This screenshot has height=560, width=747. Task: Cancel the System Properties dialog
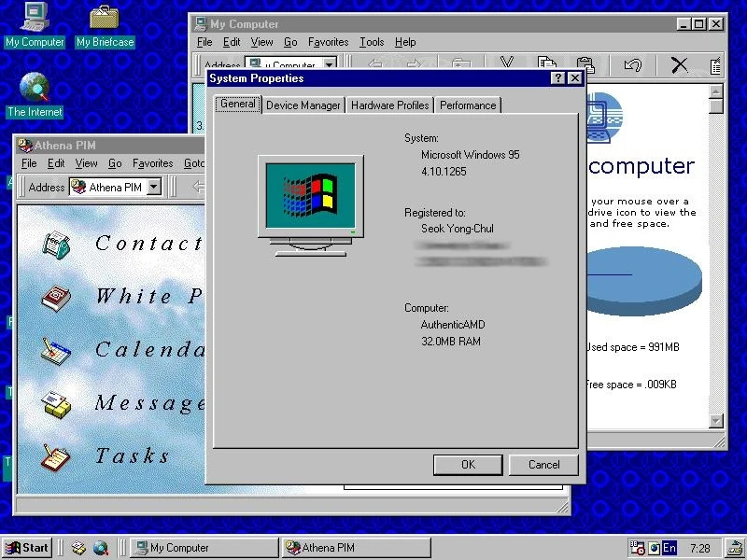pyautogui.click(x=543, y=464)
